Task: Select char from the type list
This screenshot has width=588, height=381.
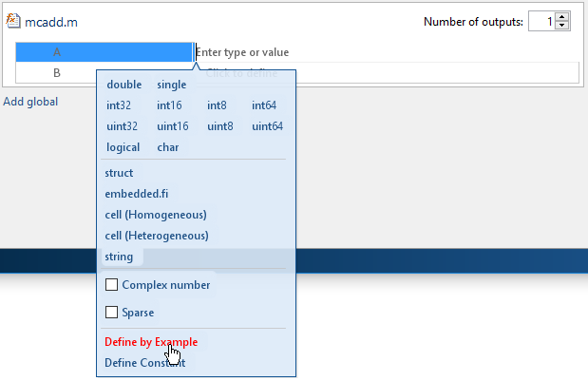Action: point(167,147)
